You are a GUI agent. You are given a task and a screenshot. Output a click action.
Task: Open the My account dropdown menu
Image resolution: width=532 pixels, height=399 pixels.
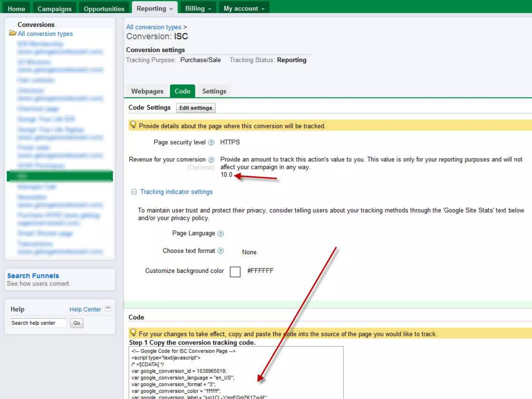tap(244, 9)
